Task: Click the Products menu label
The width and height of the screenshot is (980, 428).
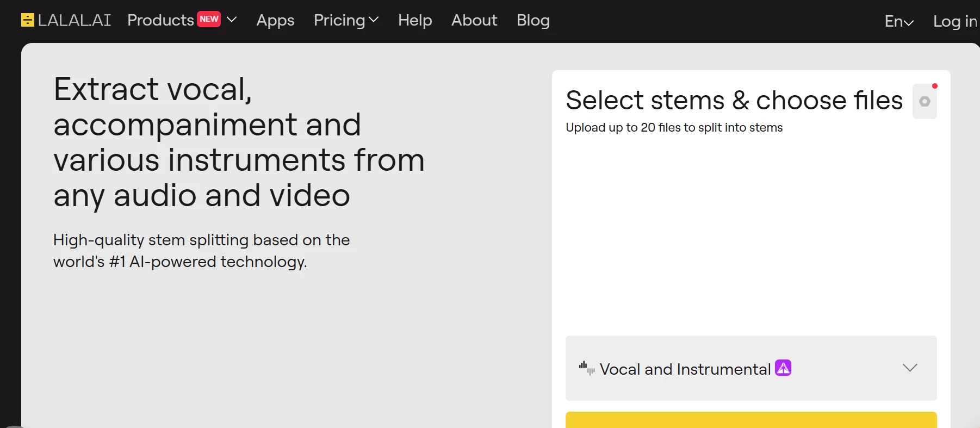Action: tap(160, 20)
